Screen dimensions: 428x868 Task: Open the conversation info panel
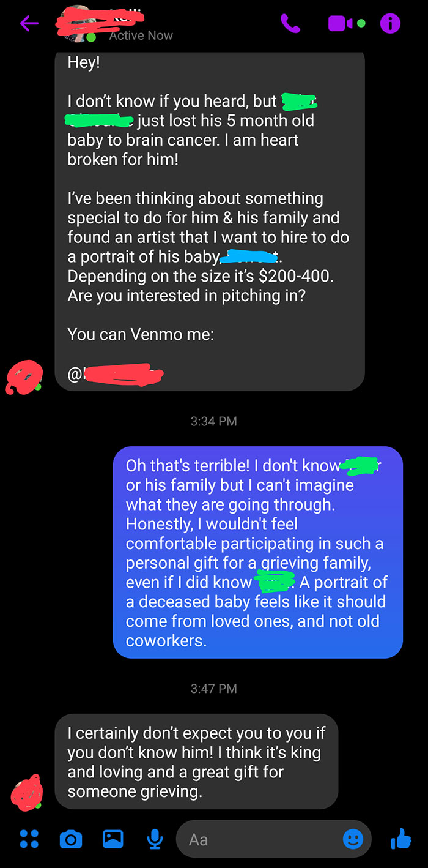click(x=390, y=23)
